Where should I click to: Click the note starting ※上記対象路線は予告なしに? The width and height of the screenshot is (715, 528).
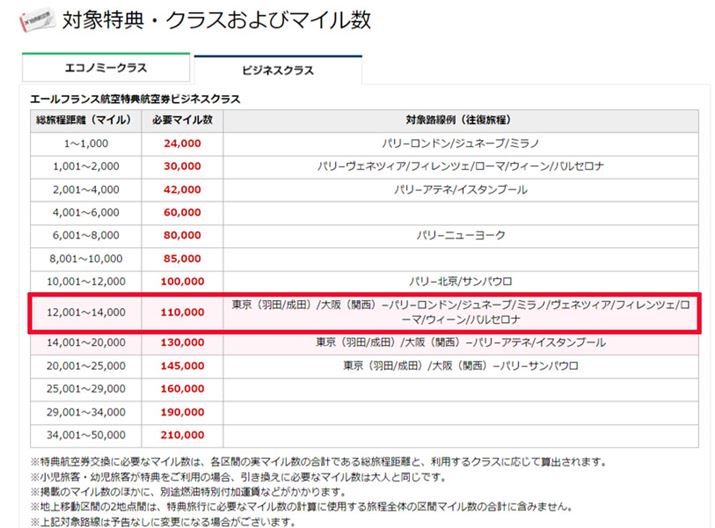(x=163, y=522)
